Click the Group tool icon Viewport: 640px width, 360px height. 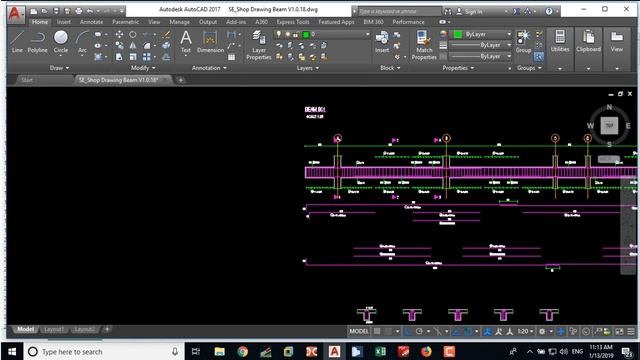(523, 41)
